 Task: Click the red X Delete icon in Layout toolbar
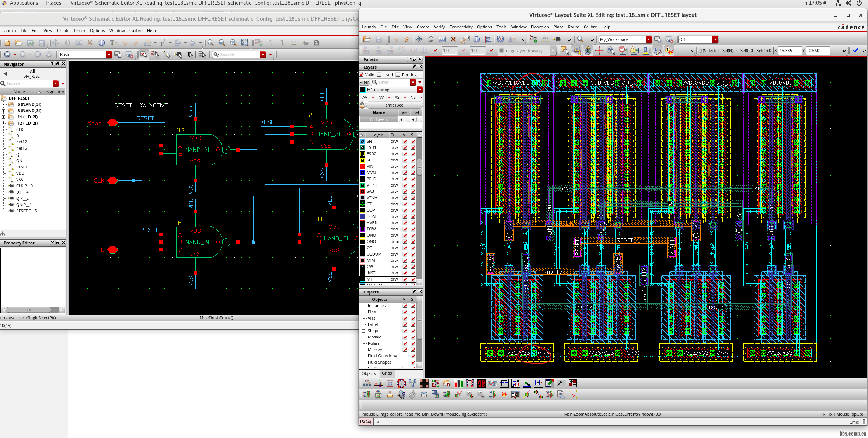(x=453, y=39)
